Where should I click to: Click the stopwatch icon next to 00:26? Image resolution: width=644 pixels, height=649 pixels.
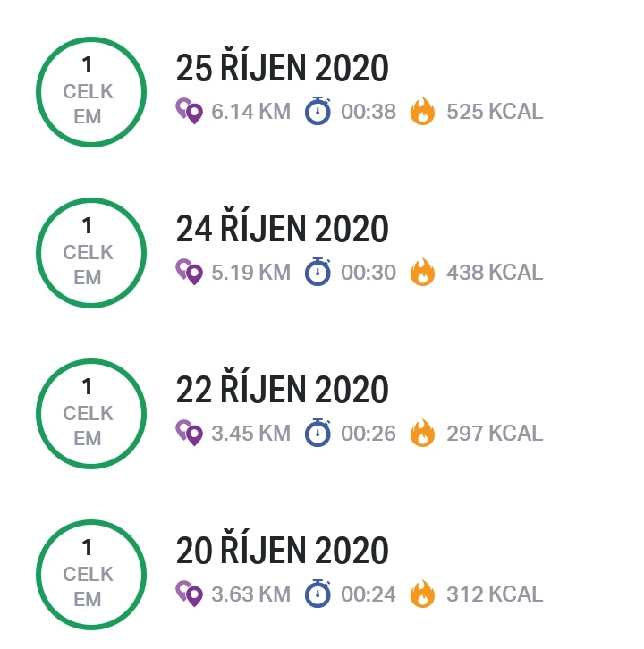318,433
